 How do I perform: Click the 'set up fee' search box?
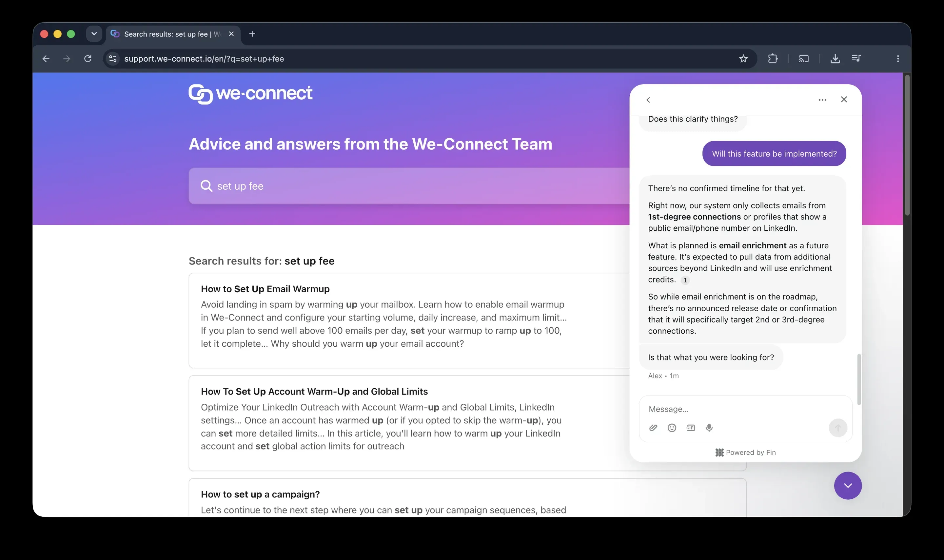pos(409,186)
